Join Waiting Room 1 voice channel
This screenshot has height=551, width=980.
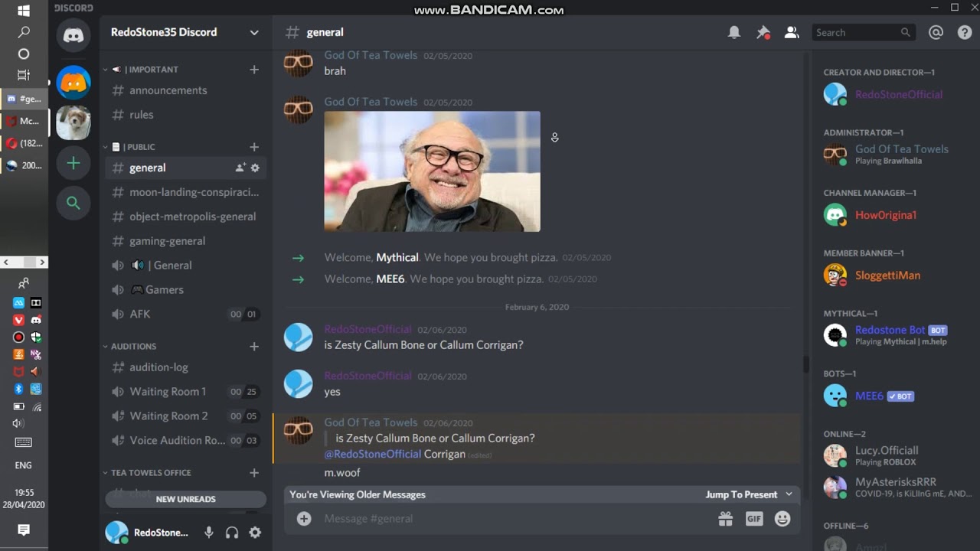185,392
